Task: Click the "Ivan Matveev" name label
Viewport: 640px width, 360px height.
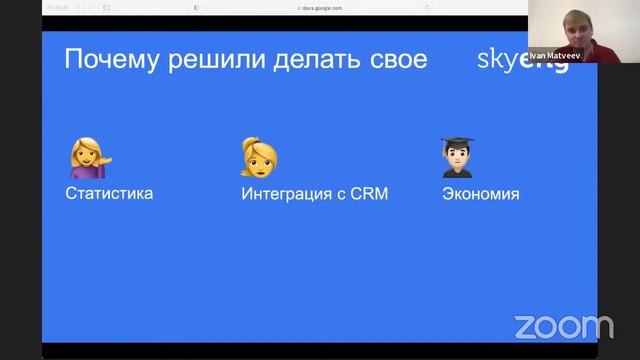Action: tap(554, 56)
